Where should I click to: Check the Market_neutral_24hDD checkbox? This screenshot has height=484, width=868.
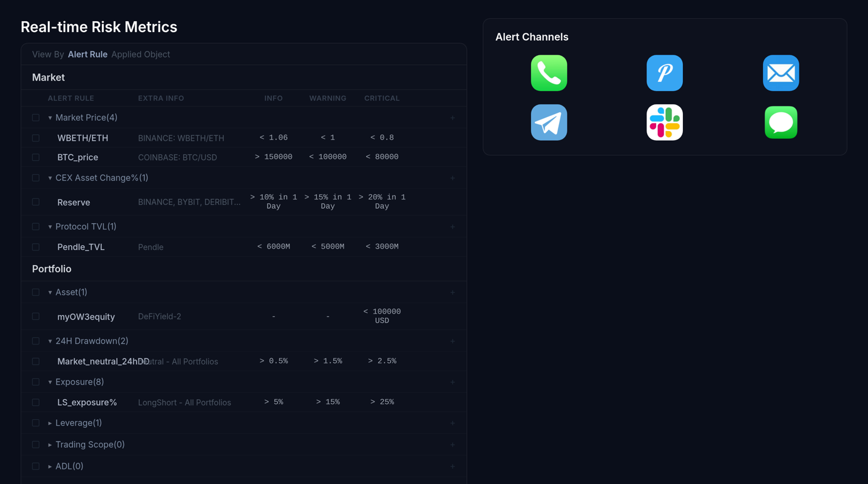click(x=36, y=361)
